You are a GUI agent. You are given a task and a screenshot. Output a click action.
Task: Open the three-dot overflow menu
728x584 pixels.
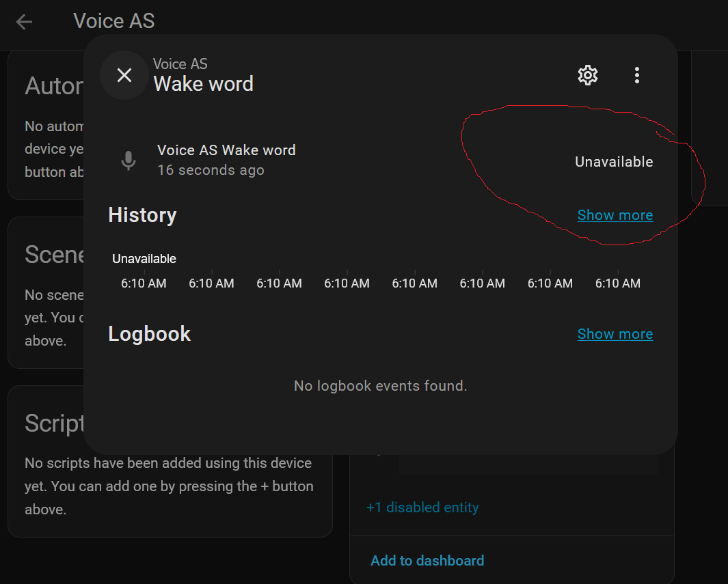636,75
